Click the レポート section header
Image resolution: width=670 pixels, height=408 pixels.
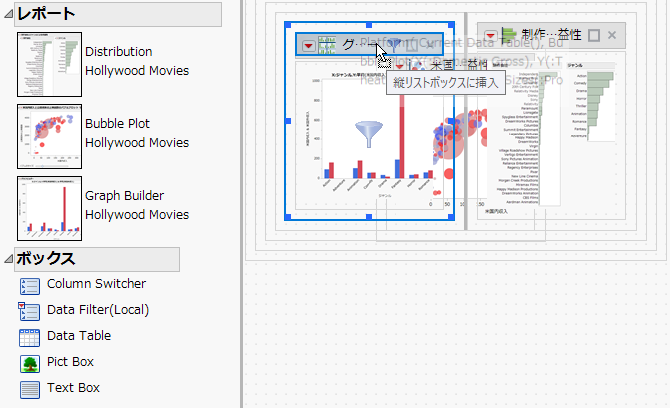[x=118, y=14]
